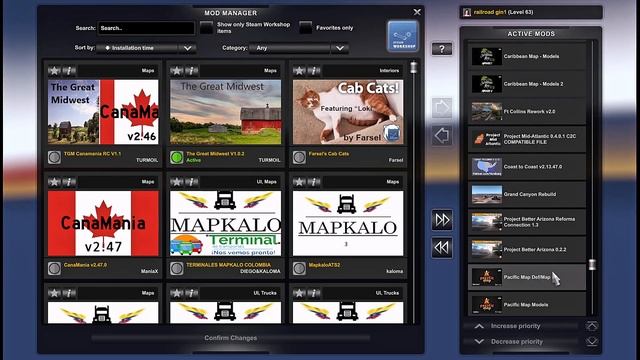Move mod to bottom priority icon
Viewport: 640px width, 360px height.
point(592,341)
